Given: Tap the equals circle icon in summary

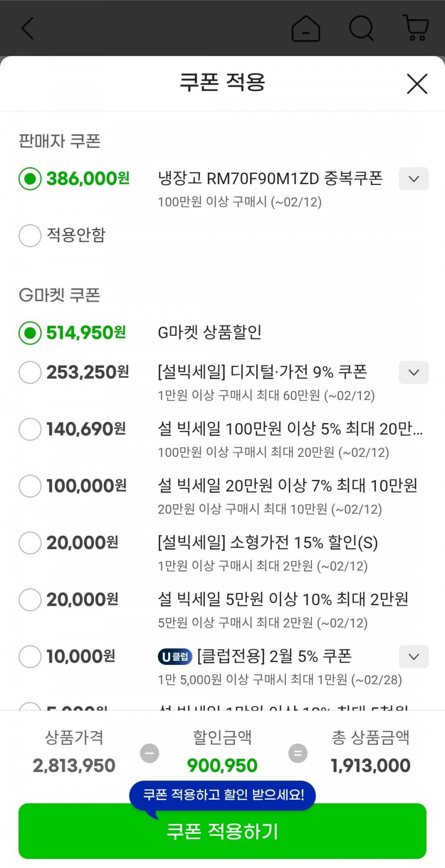Looking at the screenshot, I should point(298,753).
